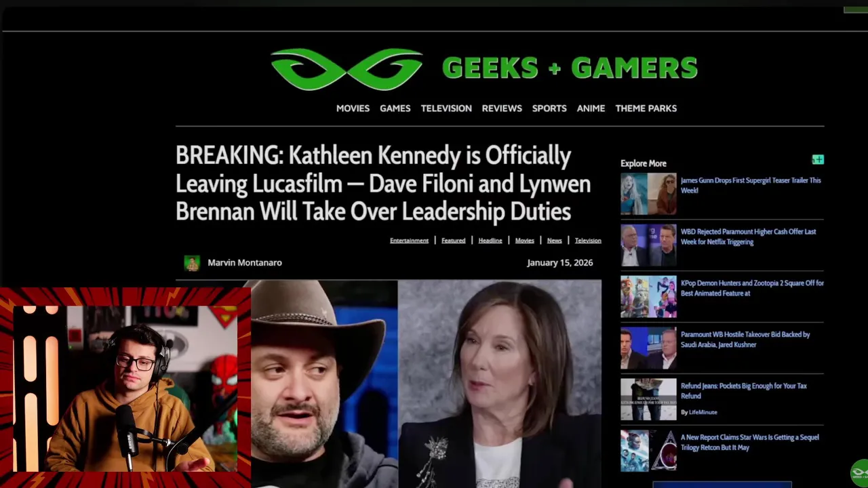Click the round green badge at bottom-right corner
The height and width of the screenshot is (488, 868).
[859, 472]
